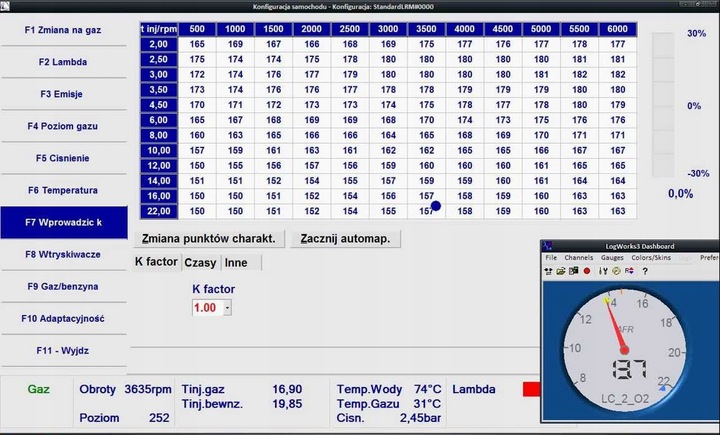This screenshot has height=435, width=720.
Task: Click the round gauge icon in LogWorks3 toolbar
Action: coord(616,271)
